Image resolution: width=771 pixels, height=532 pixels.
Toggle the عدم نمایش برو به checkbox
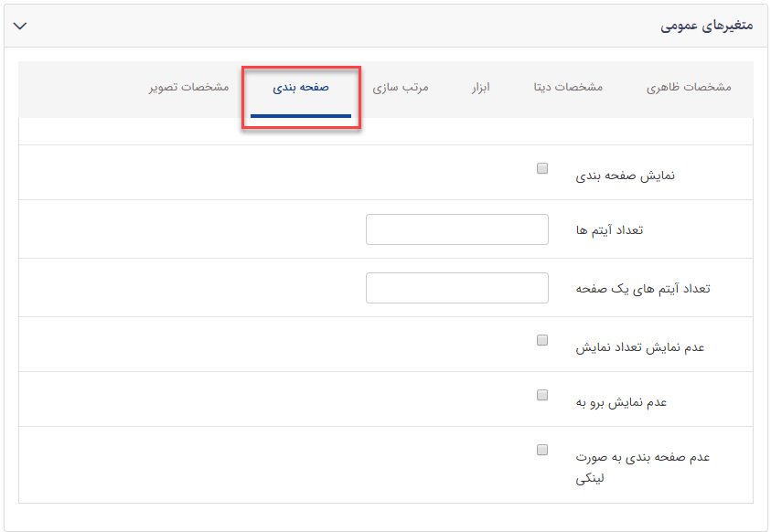[x=542, y=395]
